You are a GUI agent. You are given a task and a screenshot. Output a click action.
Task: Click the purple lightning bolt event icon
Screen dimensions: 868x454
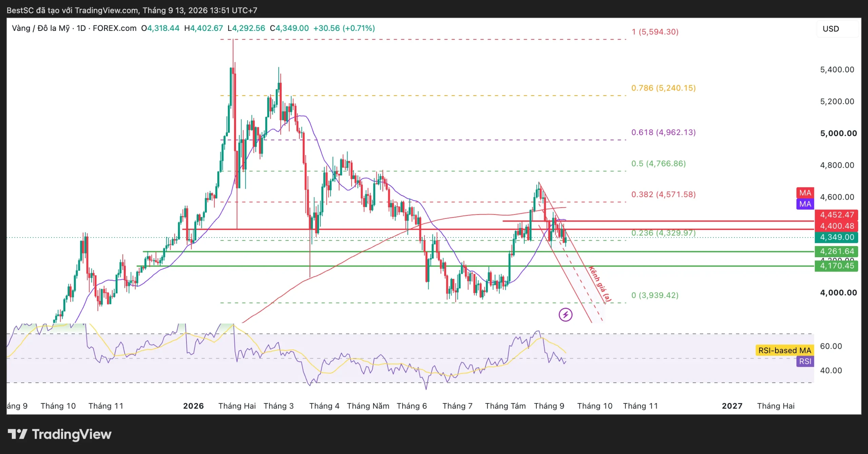[565, 315]
